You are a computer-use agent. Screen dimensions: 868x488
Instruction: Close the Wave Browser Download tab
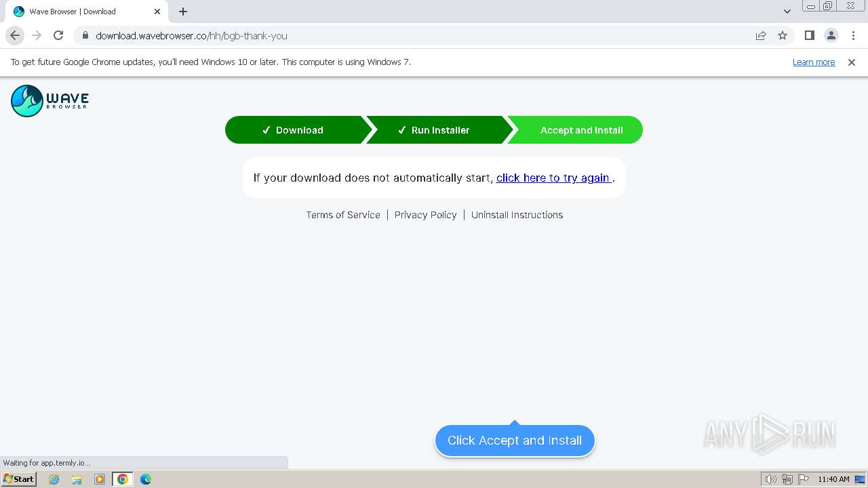pos(157,12)
